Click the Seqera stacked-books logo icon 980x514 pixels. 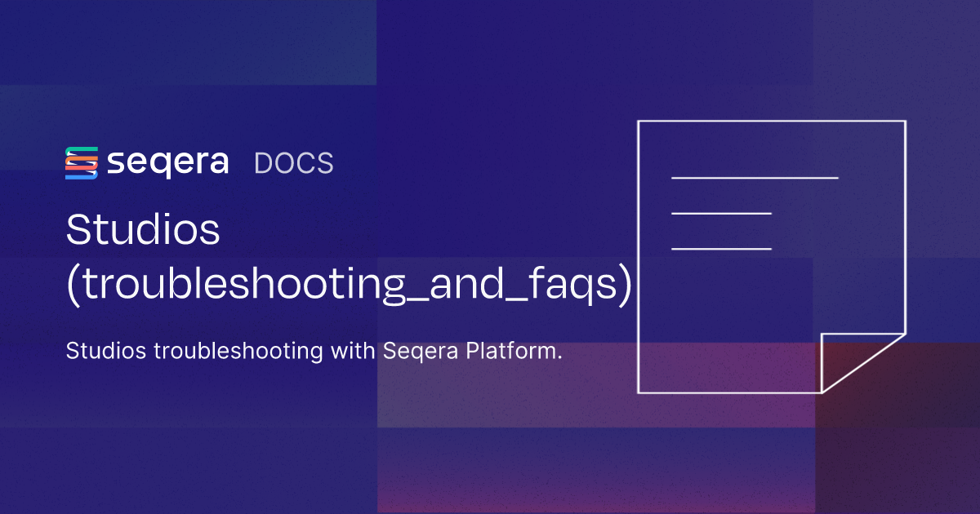tap(82, 163)
